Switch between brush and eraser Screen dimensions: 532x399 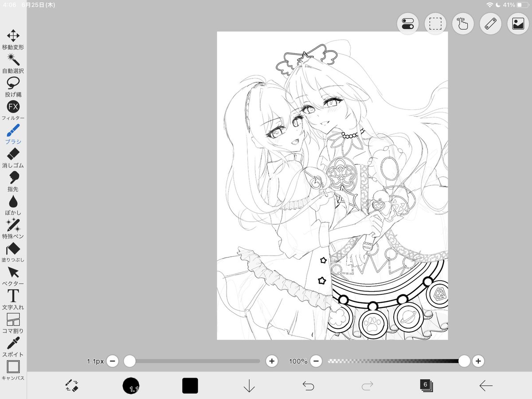click(72, 386)
